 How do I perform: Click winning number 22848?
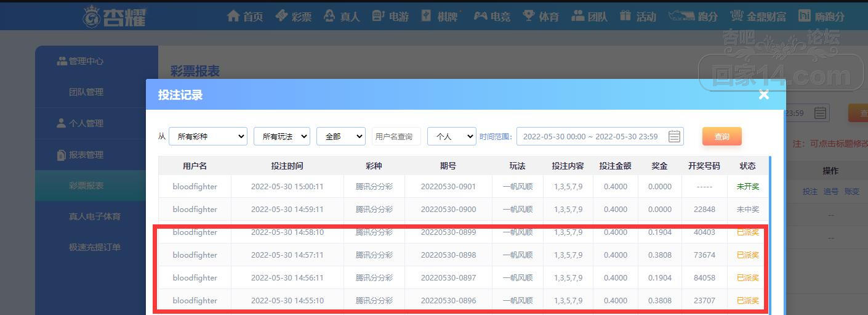pos(704,209)
